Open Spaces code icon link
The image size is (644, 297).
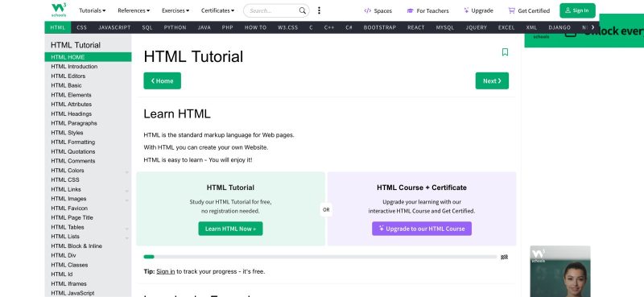tap(378, 10)
